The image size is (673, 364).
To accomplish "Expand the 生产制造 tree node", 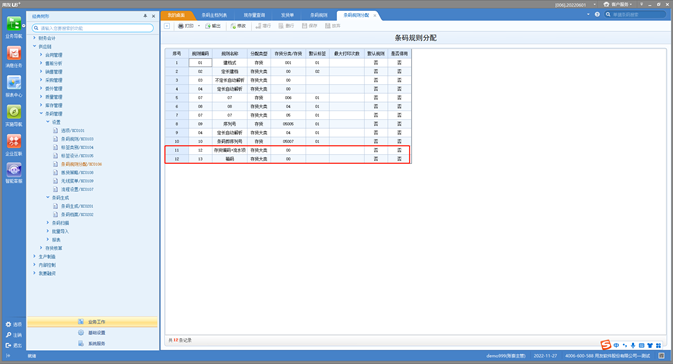I will (34, 256).
